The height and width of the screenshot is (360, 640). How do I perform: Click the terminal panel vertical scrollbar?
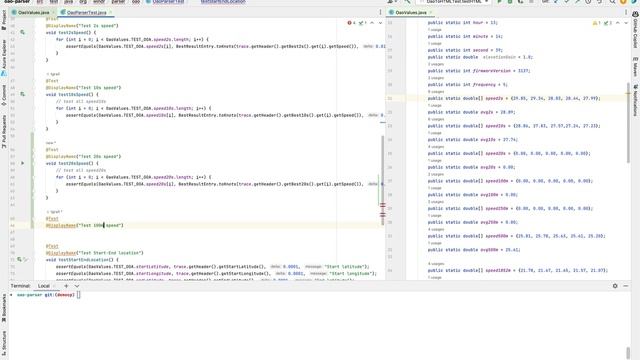tap(628, 352)
